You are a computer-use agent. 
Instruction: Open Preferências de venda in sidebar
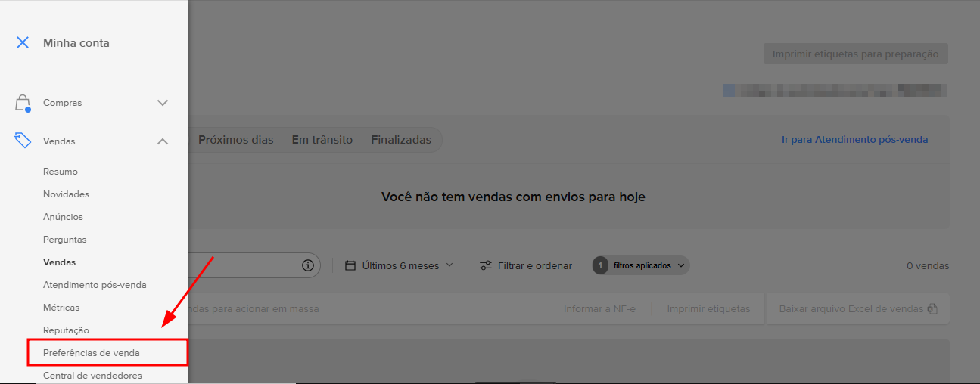(92, 353)
